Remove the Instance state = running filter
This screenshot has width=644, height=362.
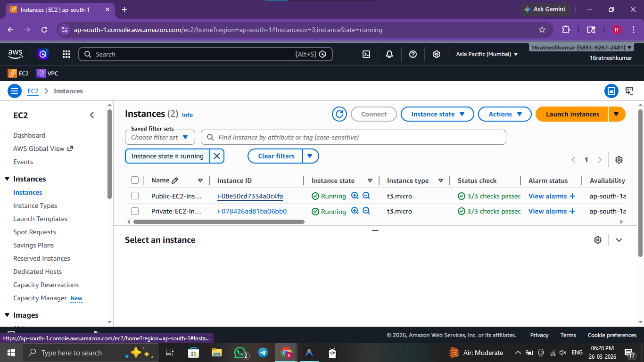217,156
